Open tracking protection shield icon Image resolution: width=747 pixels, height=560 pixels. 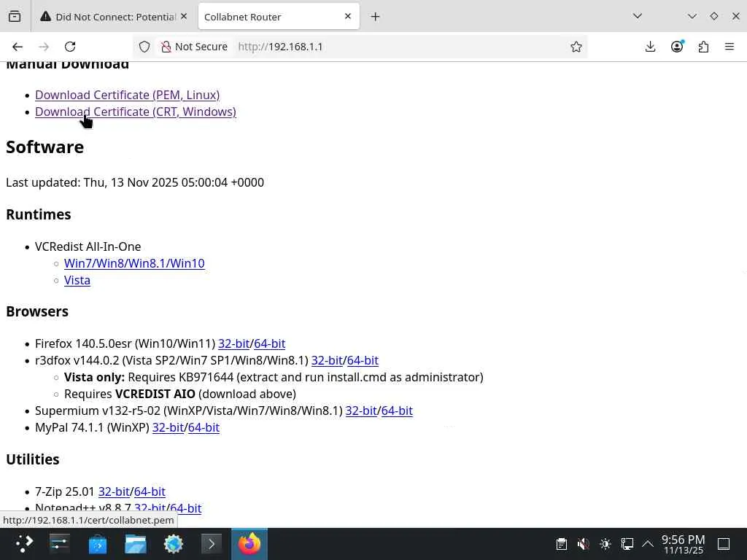tap(144, 47)
